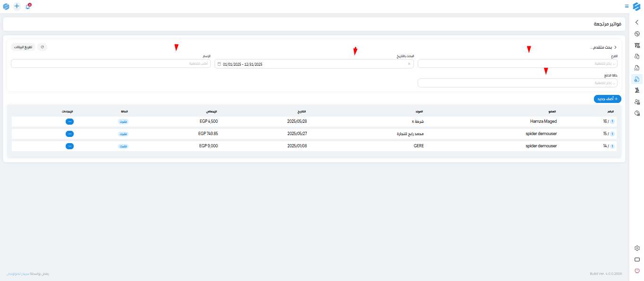Image resolution: width=644 pixels, height=281 pixels.
Task: Click the date range field 01/01/2025 - 12/31/2025
Action: pyautogui.click(x=314, y=64)
